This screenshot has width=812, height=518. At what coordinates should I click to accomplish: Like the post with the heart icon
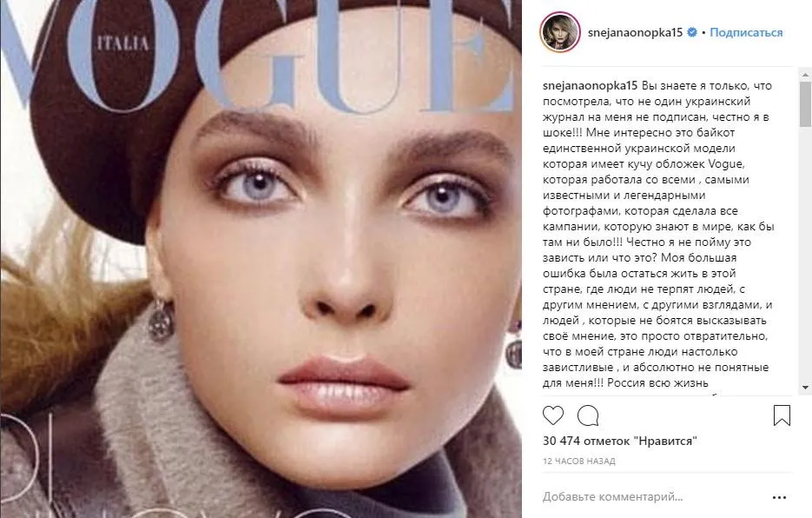coord(553,415)
